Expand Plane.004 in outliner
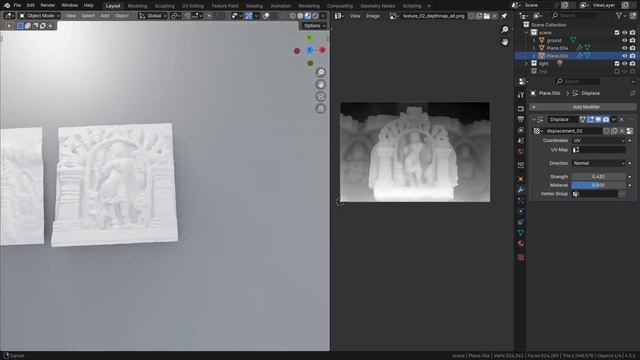This screenshot has height=360, width=640. (x=534, y=48)
